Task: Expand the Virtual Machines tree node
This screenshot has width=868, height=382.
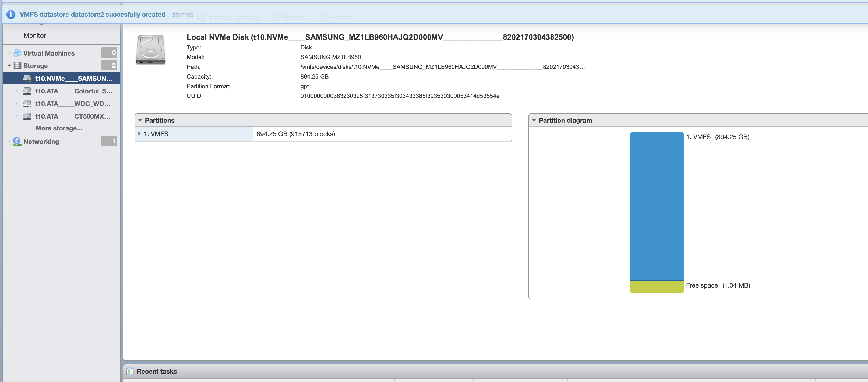Action: (x=9, y=53)
